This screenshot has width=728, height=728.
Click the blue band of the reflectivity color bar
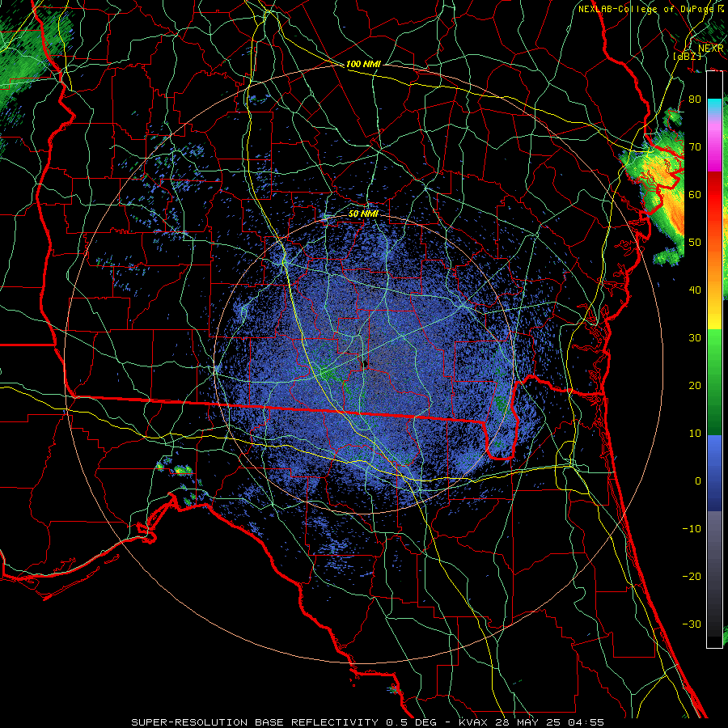tap(714, 472)
